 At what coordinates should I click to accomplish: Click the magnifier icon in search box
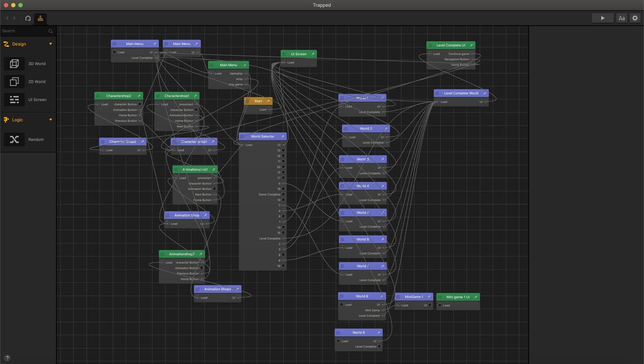50,31
